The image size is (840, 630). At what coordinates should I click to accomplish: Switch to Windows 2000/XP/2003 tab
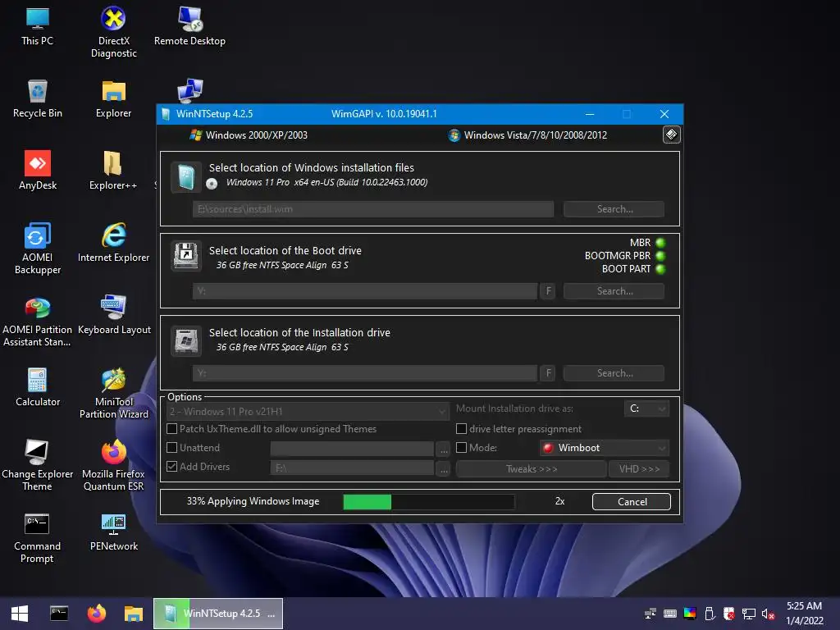[x=249, y=135]
